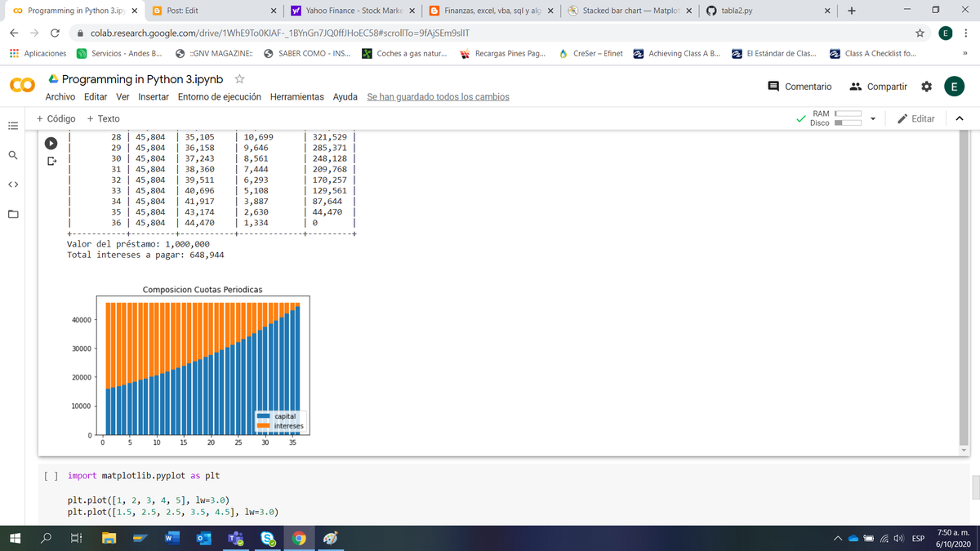Open Colab settings gear

(927, 87)
